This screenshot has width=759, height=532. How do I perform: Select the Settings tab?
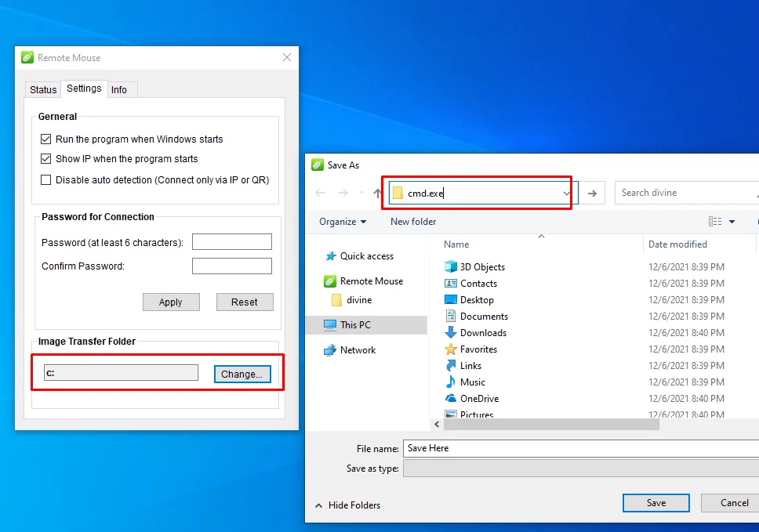pyautogui.click(x=84, y=89)
